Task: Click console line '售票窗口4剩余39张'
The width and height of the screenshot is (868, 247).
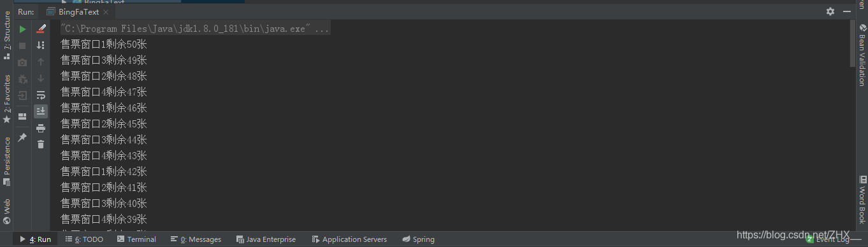Action: 104,220
